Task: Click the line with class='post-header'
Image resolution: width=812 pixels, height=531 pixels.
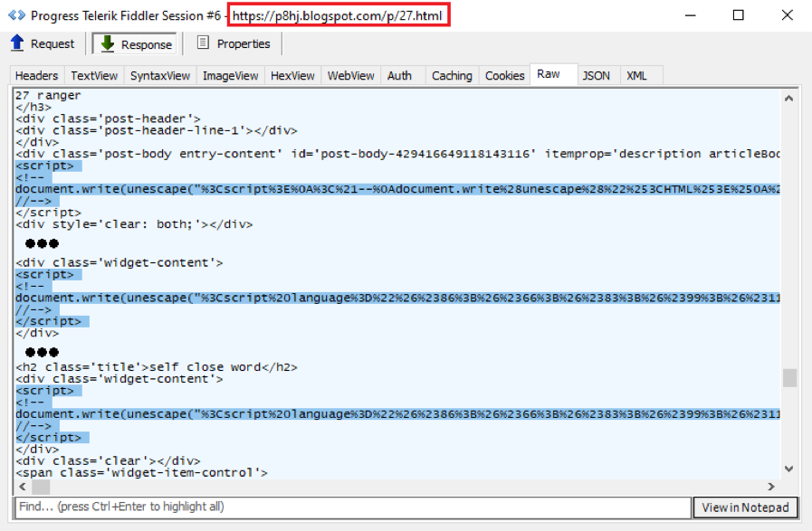Action: [108, 119]
